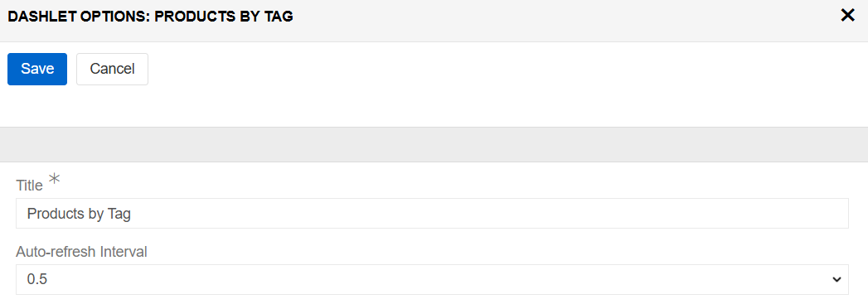The image size is (868, 304).
Task: Select the 0.5 value in the interval combo box
Action: 37,280
